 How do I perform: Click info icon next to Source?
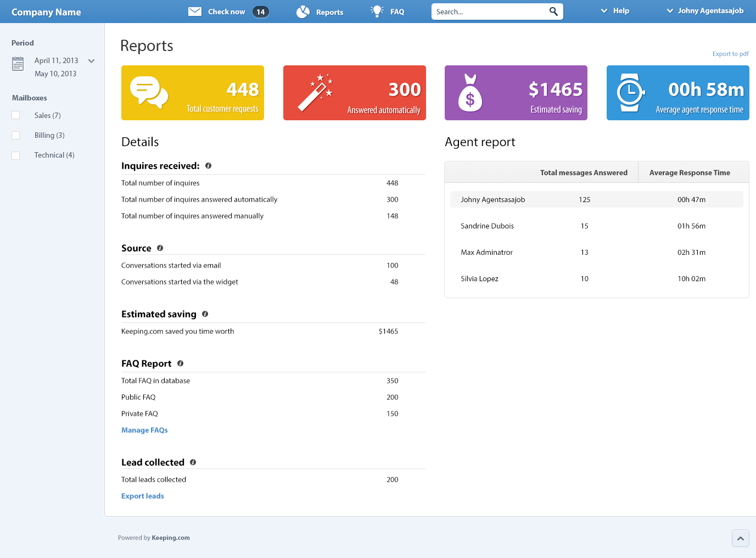pos(160,248)
